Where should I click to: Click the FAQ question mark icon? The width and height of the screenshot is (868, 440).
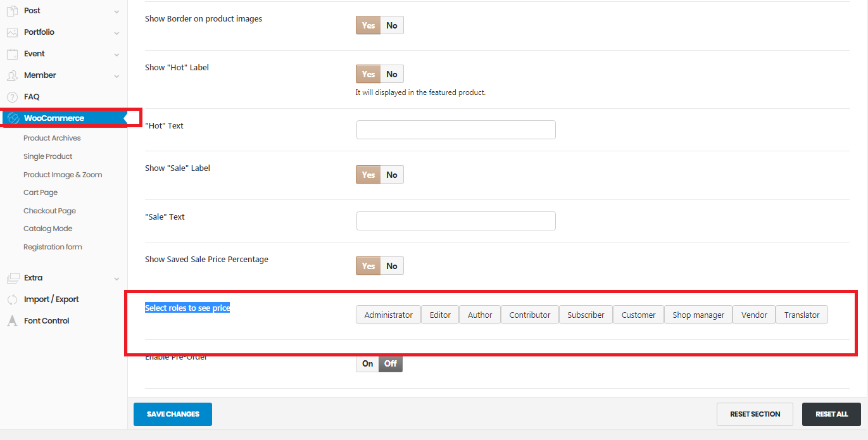(12, 97)
